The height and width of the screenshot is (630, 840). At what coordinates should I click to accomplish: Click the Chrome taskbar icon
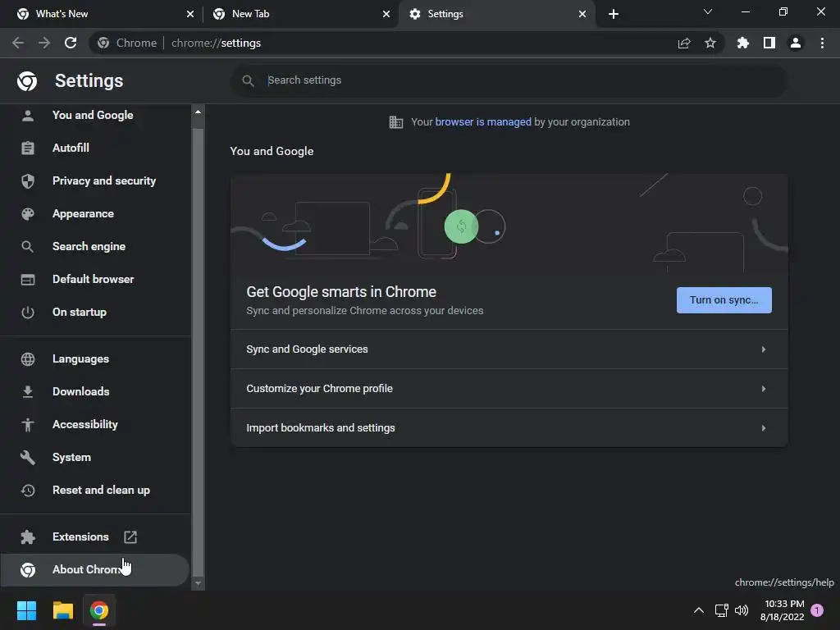pyautogui.click(x=99, y=610)
